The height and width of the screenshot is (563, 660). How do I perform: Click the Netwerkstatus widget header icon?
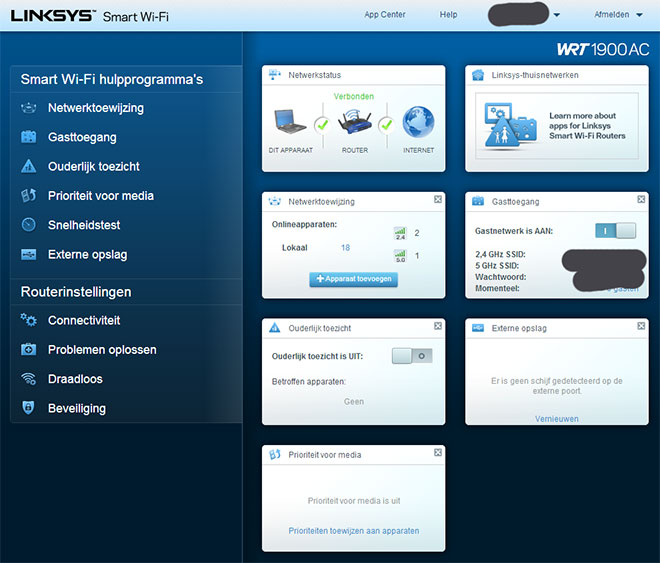click(274, 75)
